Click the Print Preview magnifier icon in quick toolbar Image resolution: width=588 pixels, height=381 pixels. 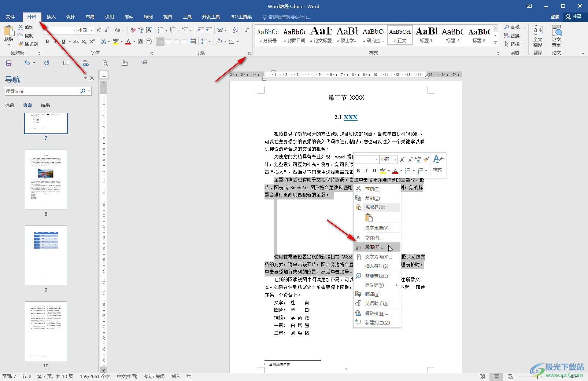(x=105, y=63)
